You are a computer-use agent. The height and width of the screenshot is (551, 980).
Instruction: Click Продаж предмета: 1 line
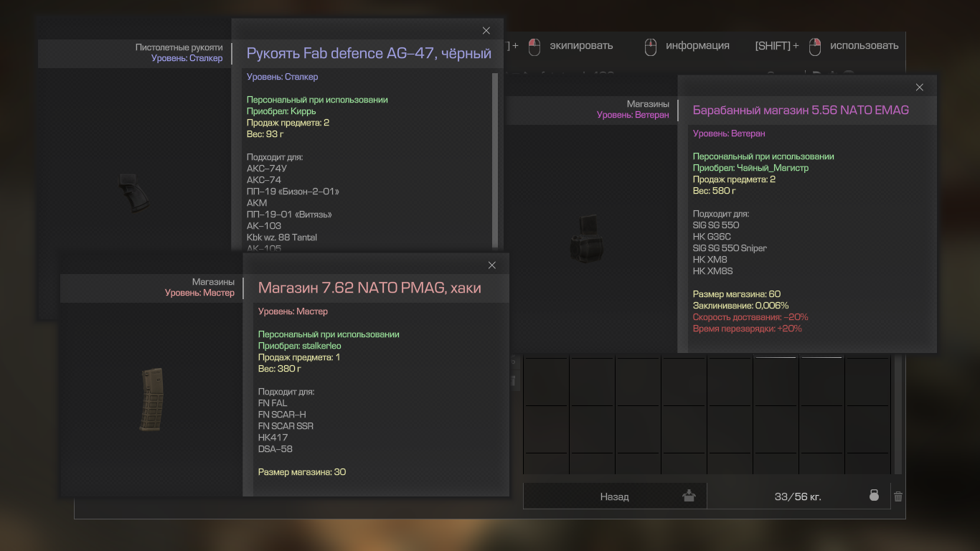299,357
